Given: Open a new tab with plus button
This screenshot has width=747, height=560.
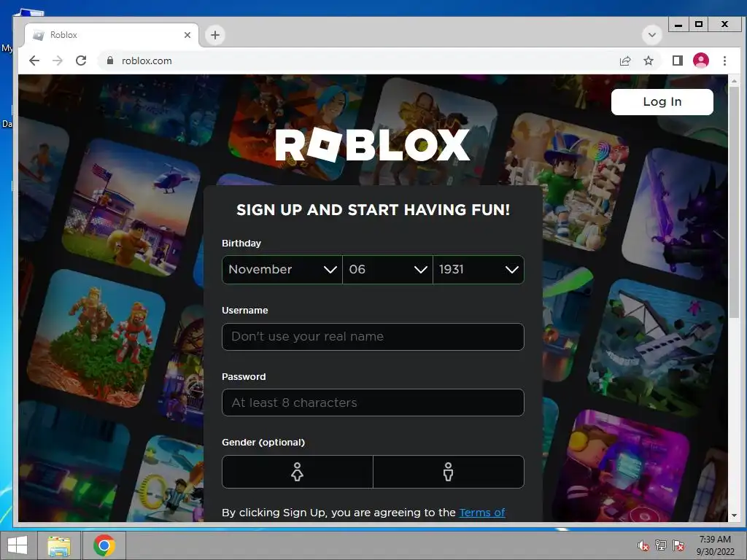Looking at the screenshot, I should 215,35.
